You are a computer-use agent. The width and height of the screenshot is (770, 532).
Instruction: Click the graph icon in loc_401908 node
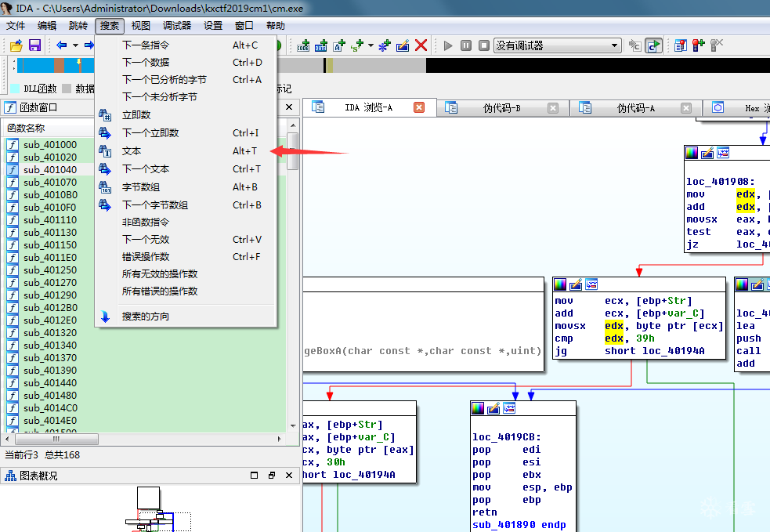[723, 154]
